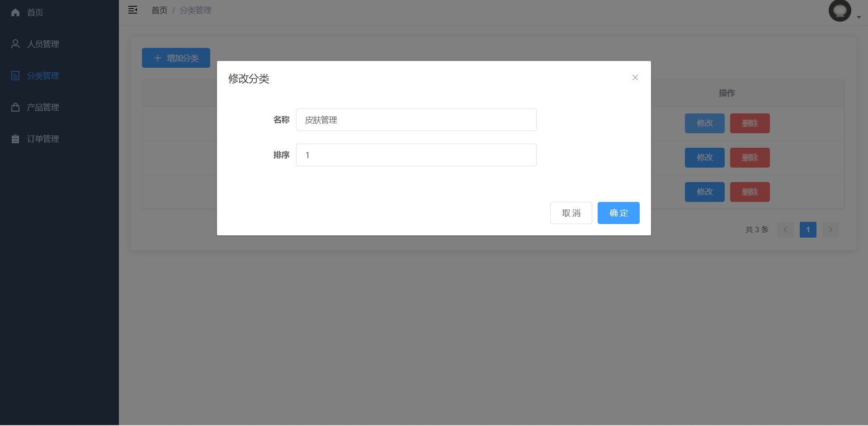
Task: Close the 修改分类 dialog with X
Action: point(635,78)
